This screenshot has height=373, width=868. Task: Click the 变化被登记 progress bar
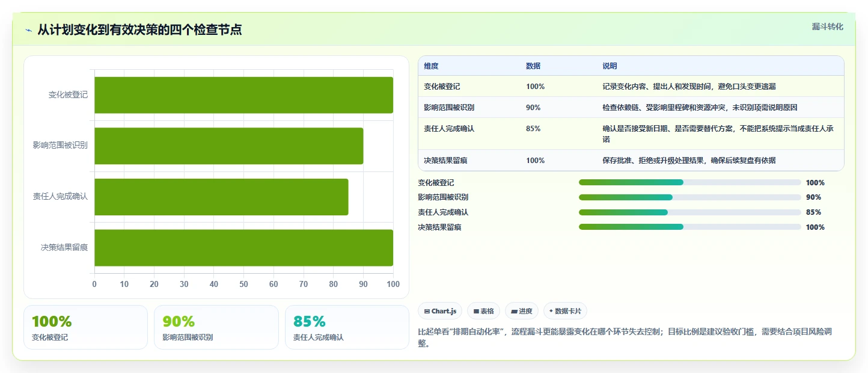click(689, 182)
